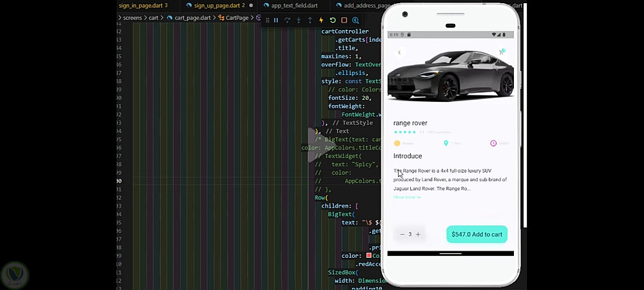Image resolution: width=644 pixels, height=290 pixels.
Task: Click the '), // TextStyle' code line
Action: click(x=347, y=122)
